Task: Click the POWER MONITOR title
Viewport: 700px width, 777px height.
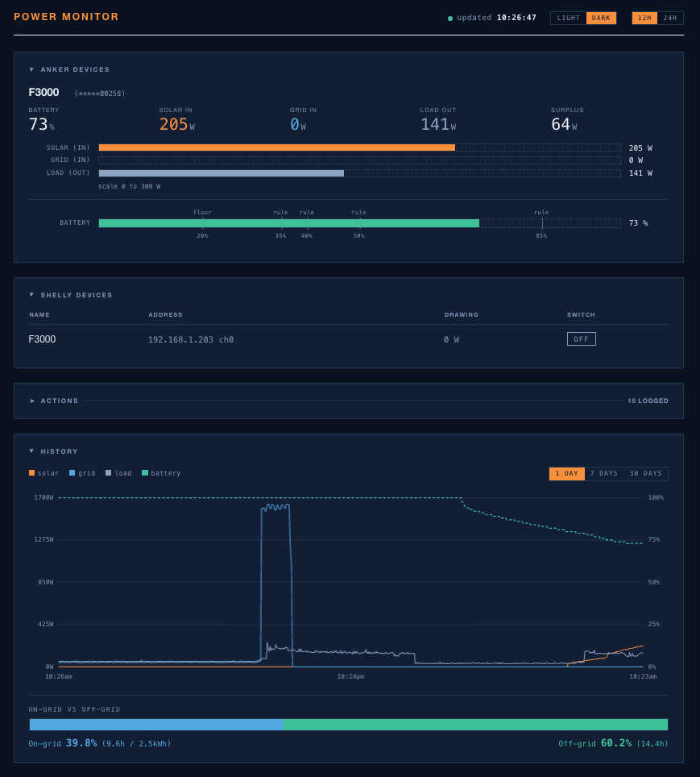Action: click(66, 16)
